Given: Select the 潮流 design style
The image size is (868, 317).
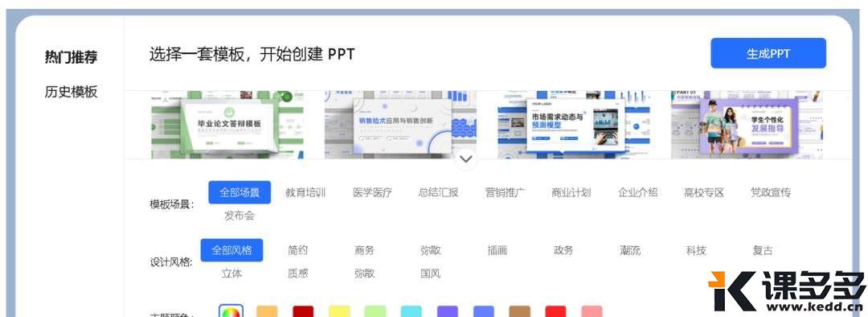Looking at the screenshot, I should (630, 250).
